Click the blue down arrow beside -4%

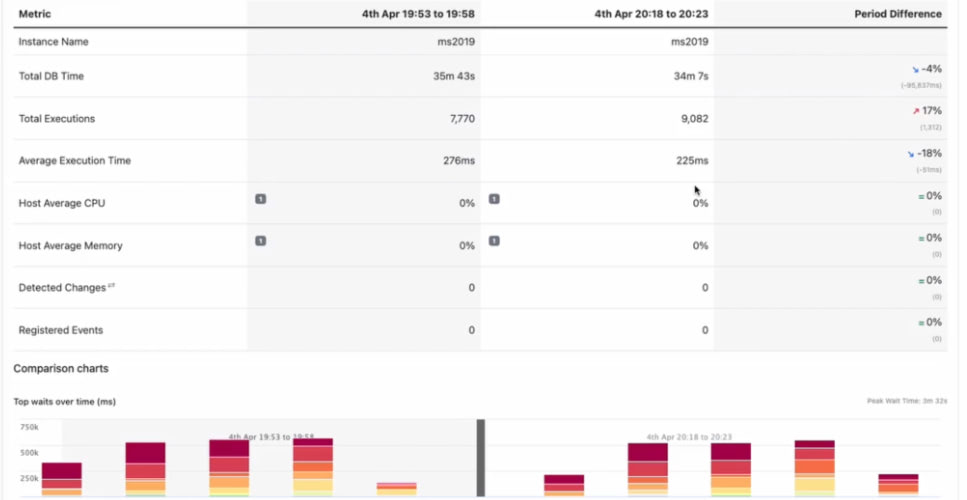914,70
